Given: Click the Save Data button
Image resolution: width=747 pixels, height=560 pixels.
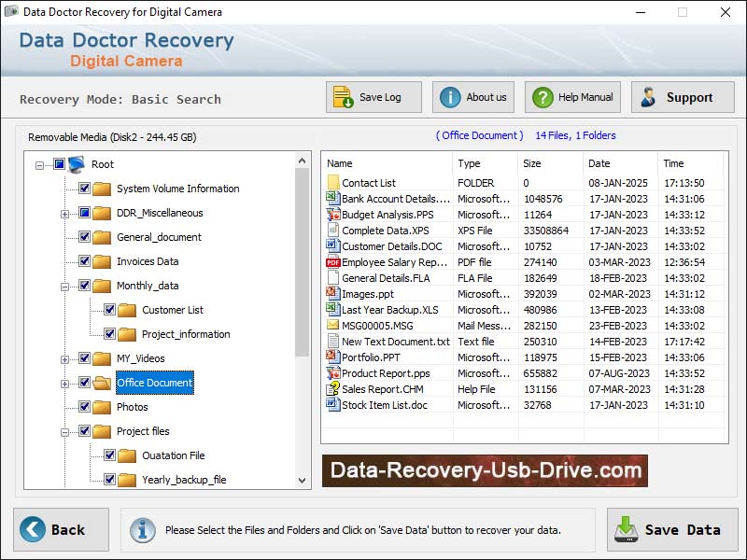Looking at the screenshot, I should 671,529.
